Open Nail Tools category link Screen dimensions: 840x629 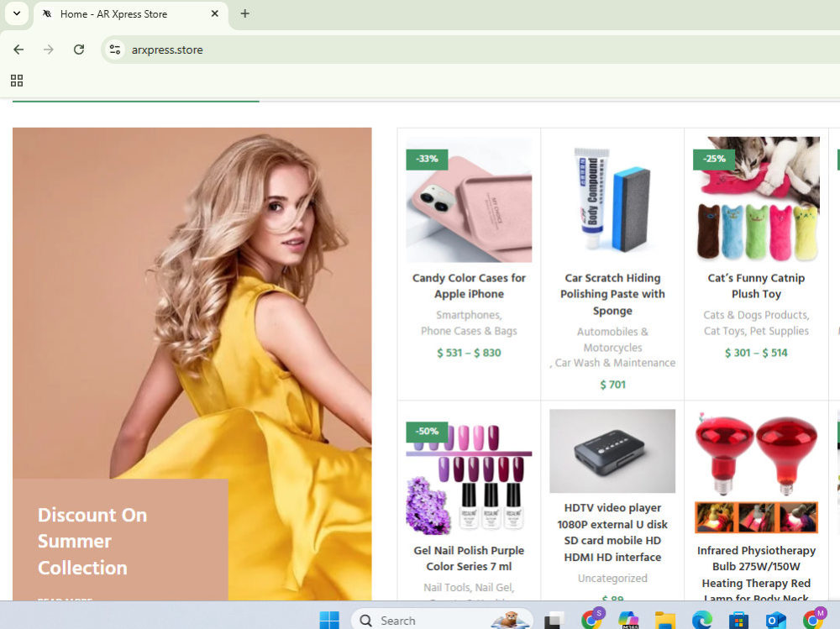[448, 588]
